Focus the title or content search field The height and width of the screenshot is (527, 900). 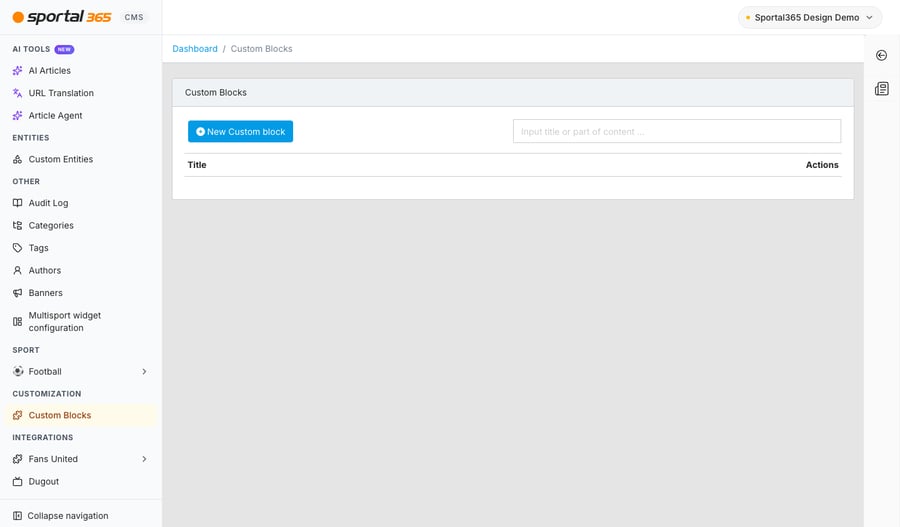point(677,131)
